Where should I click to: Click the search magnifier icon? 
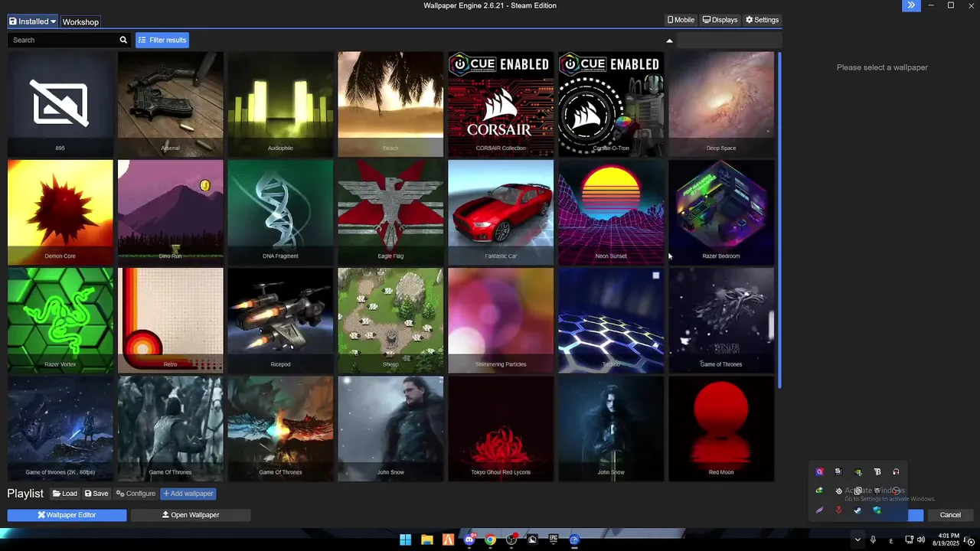click(x=123, y=40)
